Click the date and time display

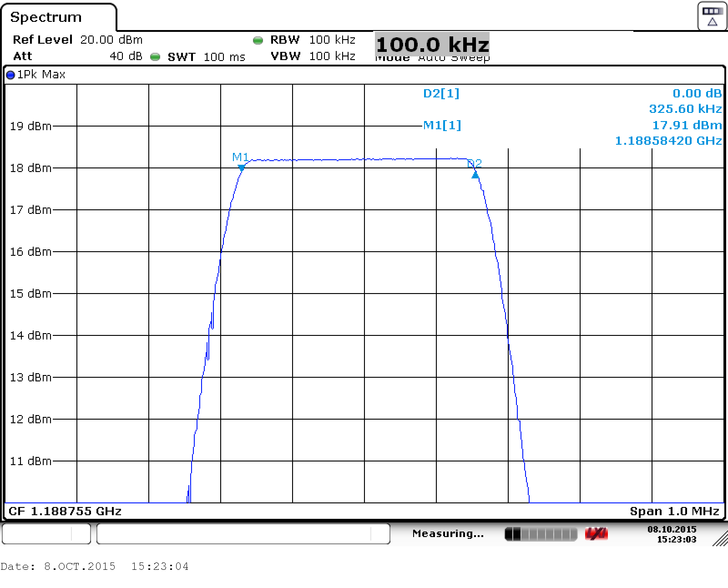[x=672, y=534]
